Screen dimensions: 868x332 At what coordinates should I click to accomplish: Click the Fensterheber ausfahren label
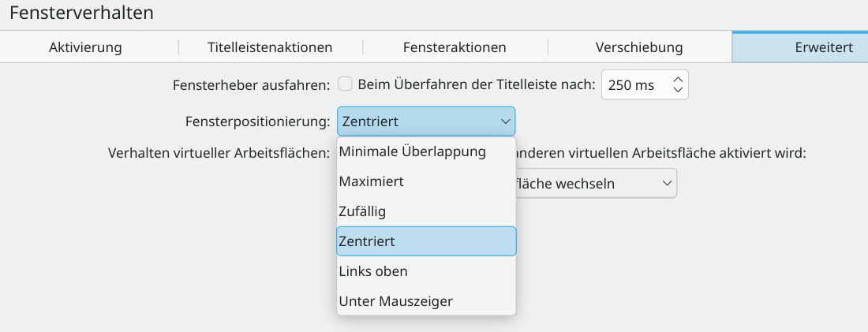coord(251,84)
